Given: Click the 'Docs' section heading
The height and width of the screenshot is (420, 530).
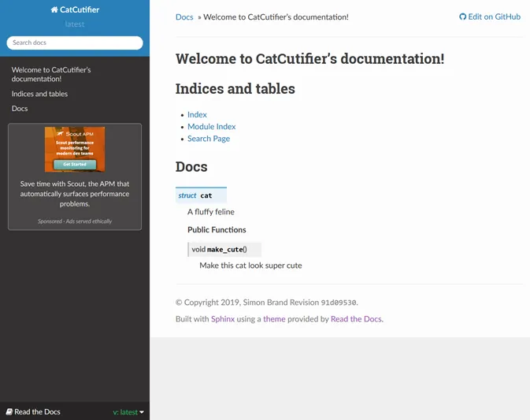Looking at the screenshot, I should (191, 167).
